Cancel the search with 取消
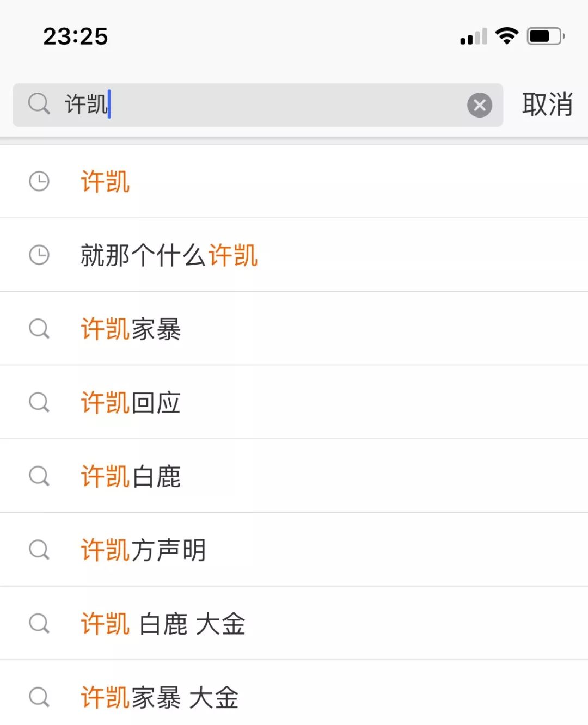The height and width of the screenshot is (725, 588). point(547,104)
